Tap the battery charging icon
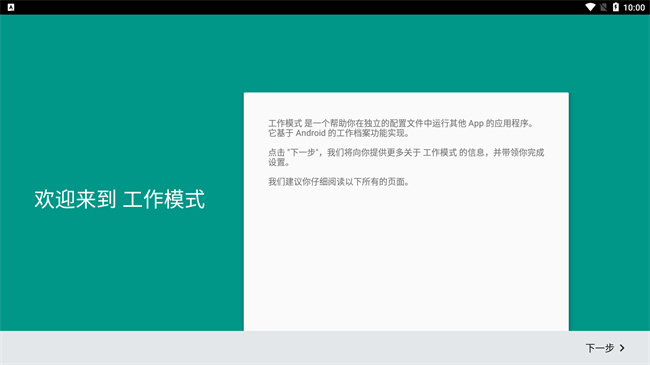Viewport: 650px width, 365px height. pos(616,7)
